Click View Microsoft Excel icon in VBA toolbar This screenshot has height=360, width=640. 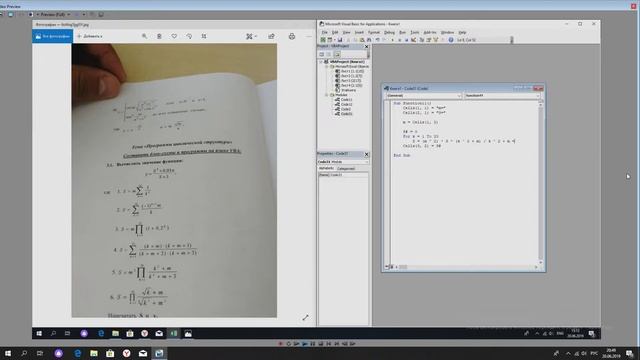322,40
